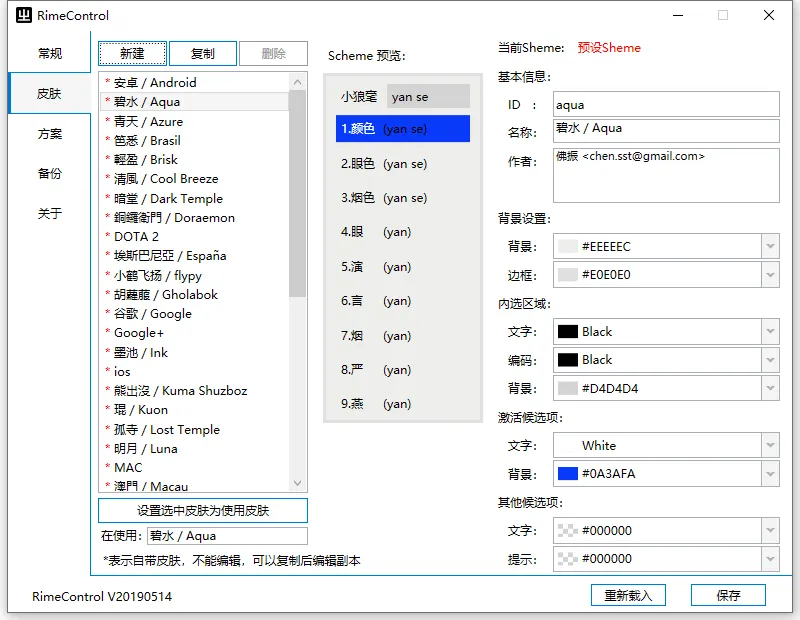This screenshot has width=800, height=620.
Task: Click the black swatch in 内选区域 文字
Action: [568, 331]
